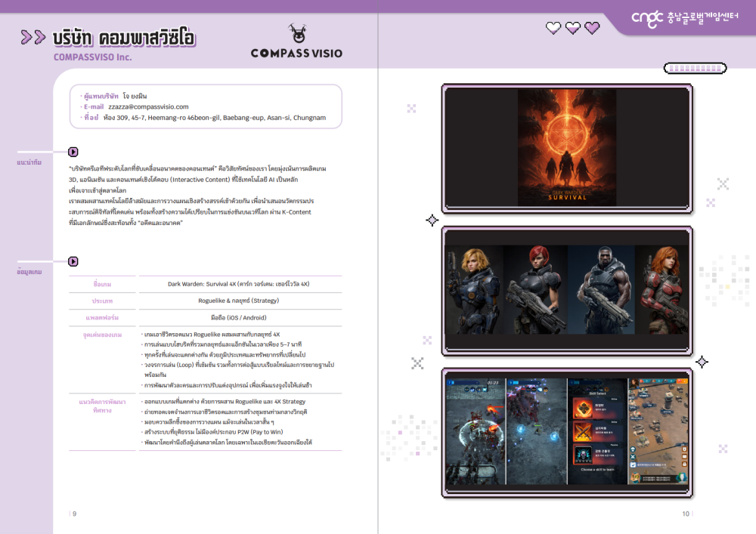Click the "Dark Warden: Survival 4X" game name cell
756x534 pixels.
(239, 284)
